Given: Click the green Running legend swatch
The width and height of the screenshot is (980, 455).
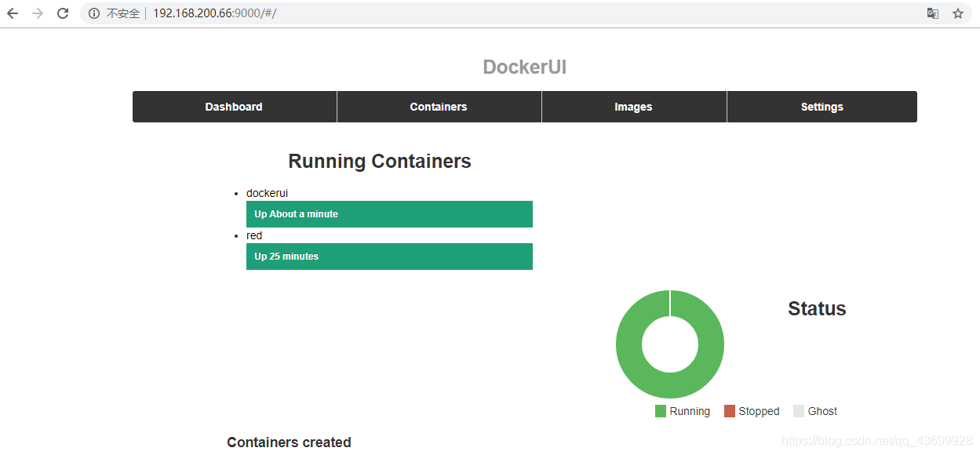Looking at the screenshot, I should point(661,411).
